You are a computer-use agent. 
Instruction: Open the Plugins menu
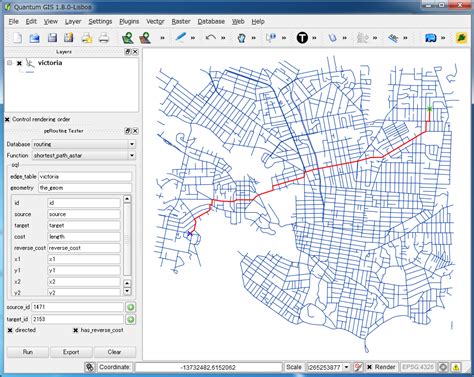129,22
